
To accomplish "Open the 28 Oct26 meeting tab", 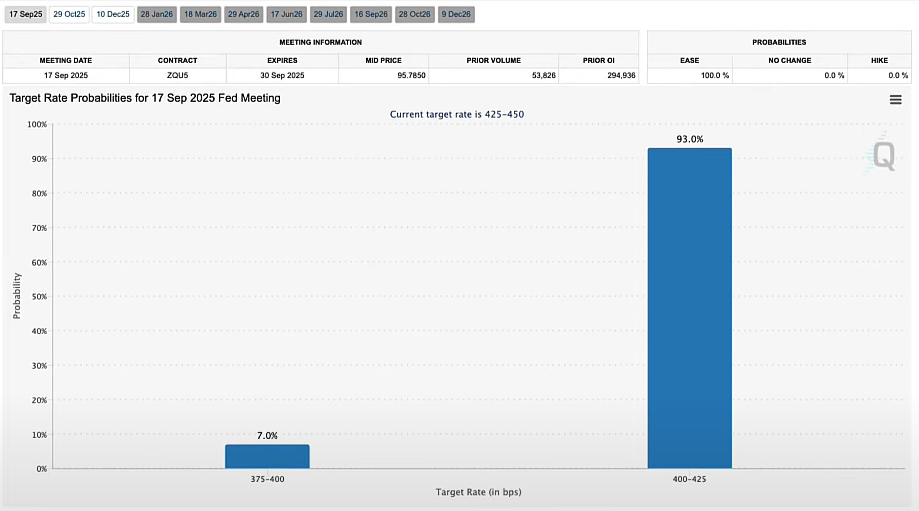I will click(x=414, y=14).
